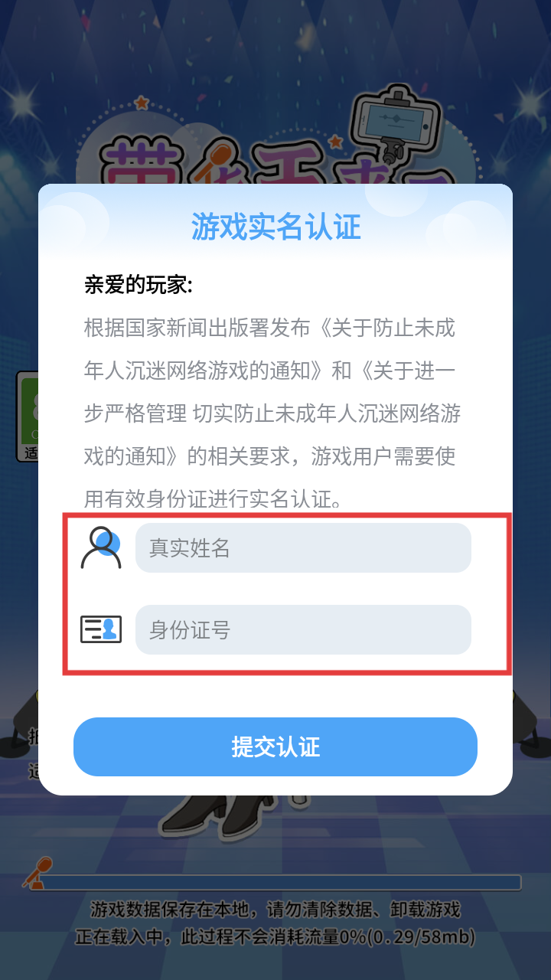Open the green age rating badge
Image resolution: width=551 pixels, height=980 pixels.
click(28, 416)
